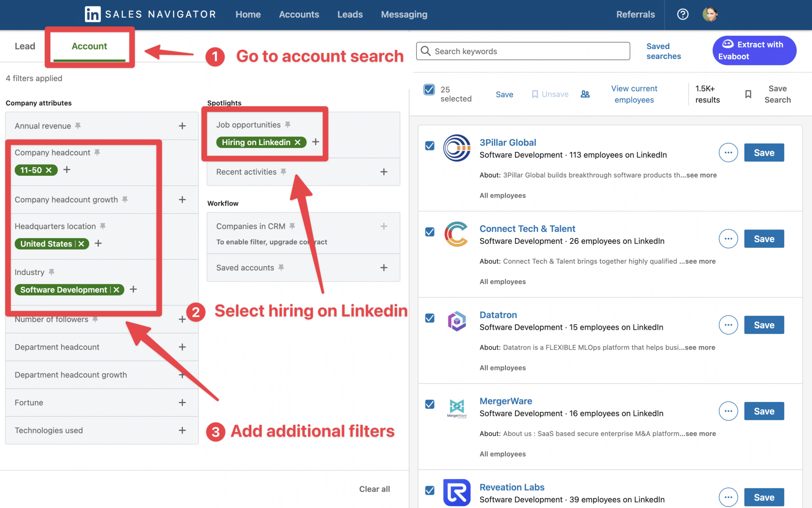This screenshot has width=812, height=508.
Task: Uncheck the MergerWare result checkbox
Action: coord(429,404)
